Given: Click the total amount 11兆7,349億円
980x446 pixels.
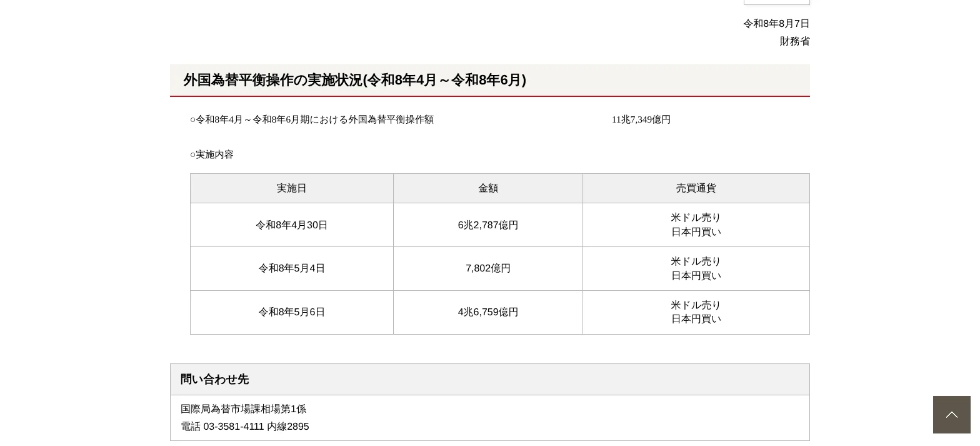Looking at the screenshot, I should click(x=641, y=119).
